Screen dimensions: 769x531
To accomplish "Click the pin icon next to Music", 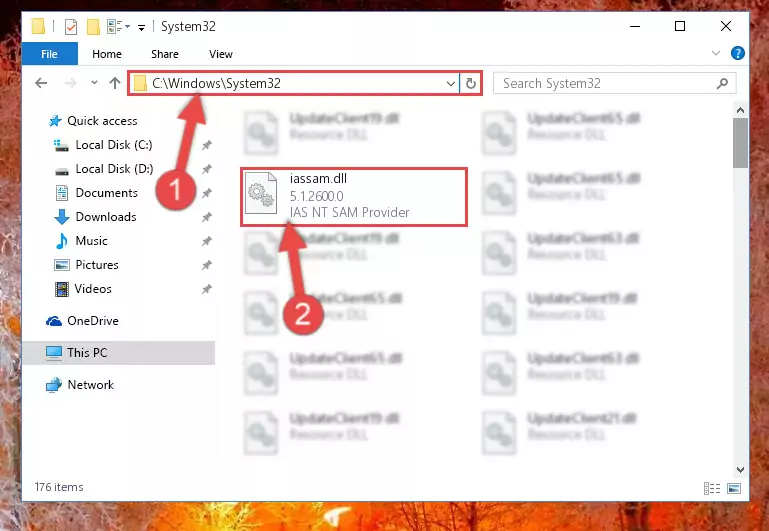I will click(206, 241).
